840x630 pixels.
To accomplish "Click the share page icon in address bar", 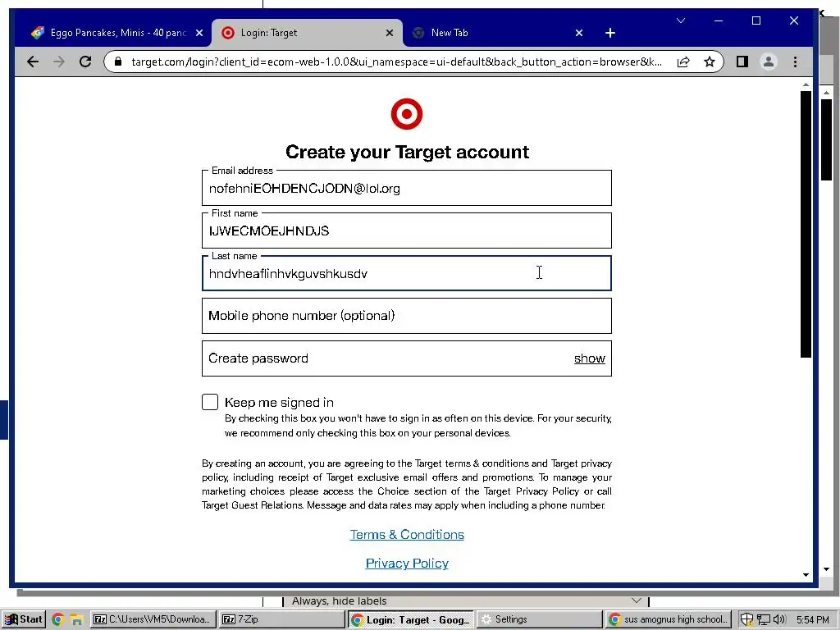I will 683,62.
